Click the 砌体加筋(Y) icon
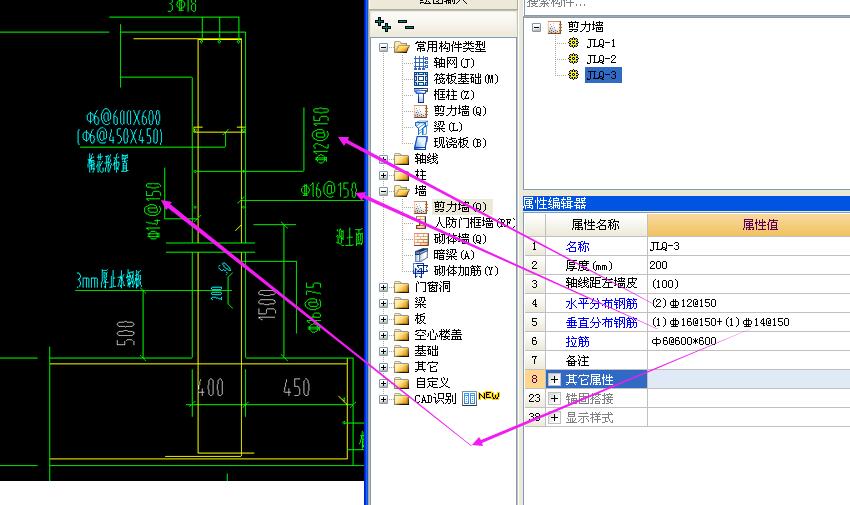This screenshot has width=850, height=505. (x=421, y=270)
